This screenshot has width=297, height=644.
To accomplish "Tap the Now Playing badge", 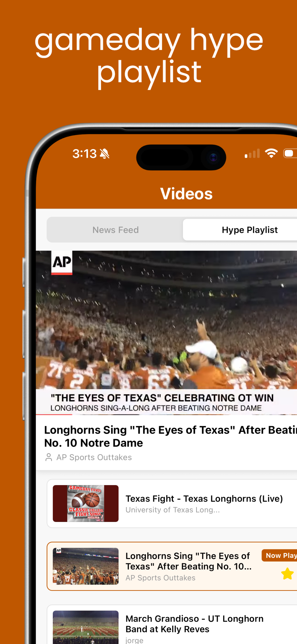I will click(x=280, y=556).
